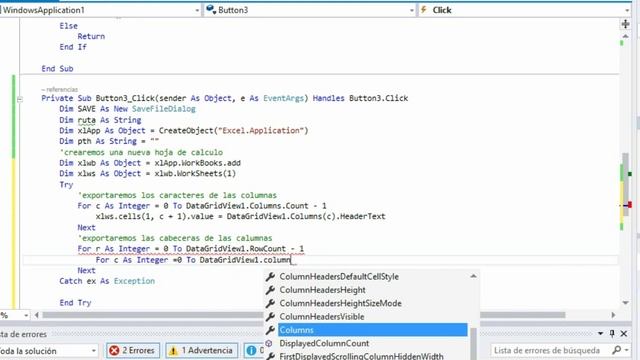Click the horizontal scrollbar right arrow
The height and width of the screenshot is (360, 640).
[x=613, y=315]
